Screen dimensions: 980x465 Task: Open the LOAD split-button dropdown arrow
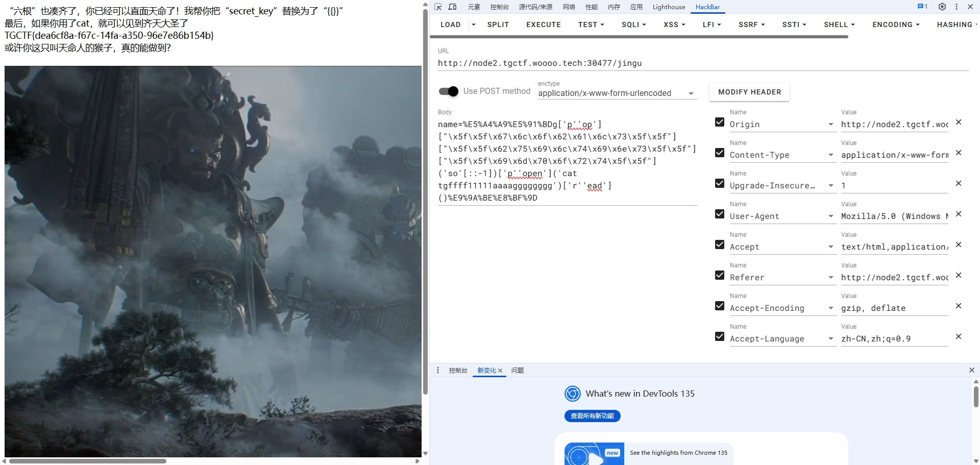(x=474, y=25)
